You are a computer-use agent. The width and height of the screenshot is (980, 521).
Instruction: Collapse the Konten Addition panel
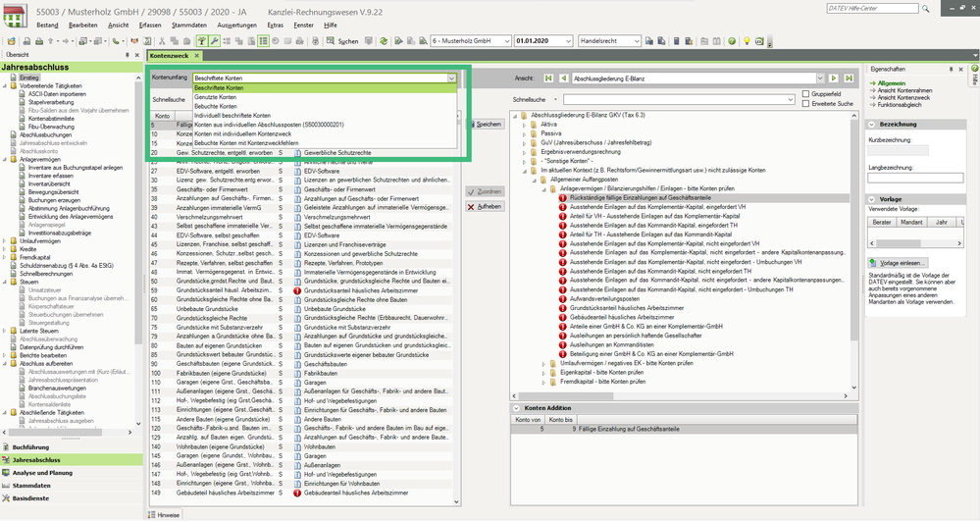(x=516, y=408)
